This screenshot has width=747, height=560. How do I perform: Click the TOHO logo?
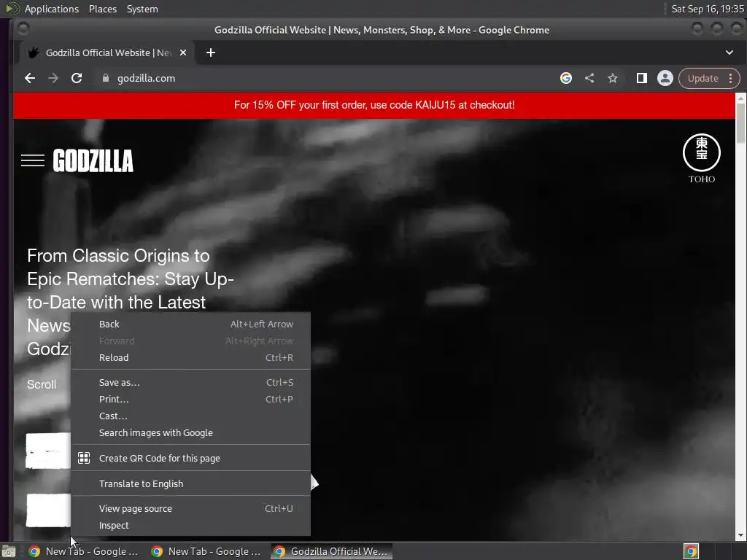(x=701, y=158)
